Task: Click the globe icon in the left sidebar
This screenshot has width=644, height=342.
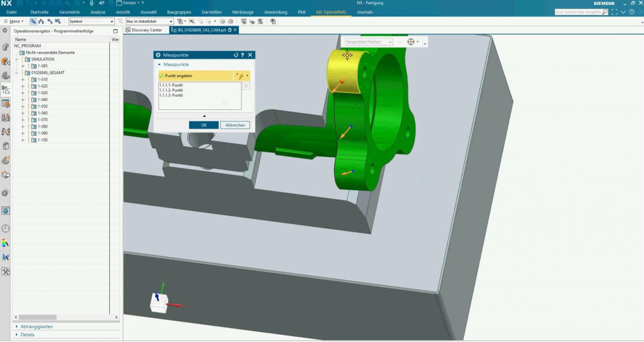Action: tap(5, 210)
